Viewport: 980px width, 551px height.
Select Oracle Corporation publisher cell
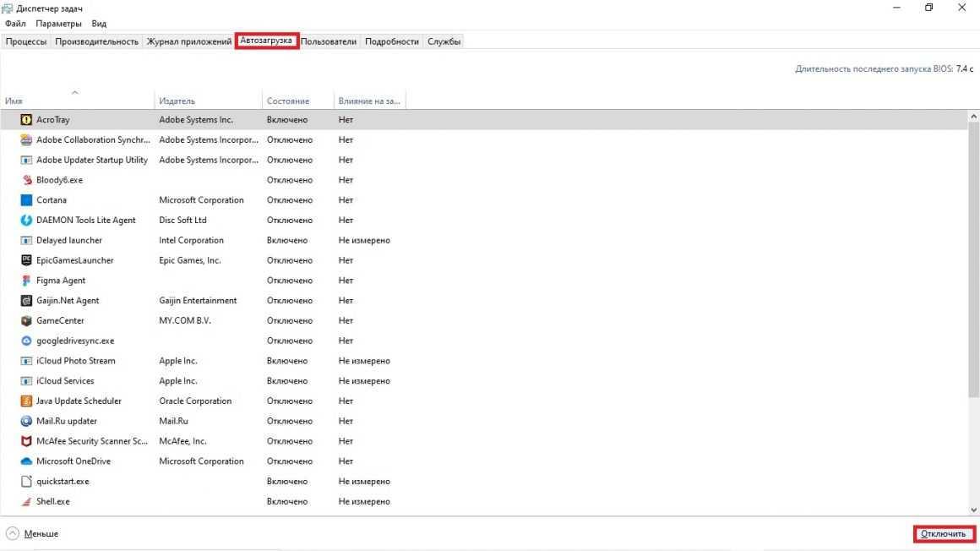[x=195, y=401]
